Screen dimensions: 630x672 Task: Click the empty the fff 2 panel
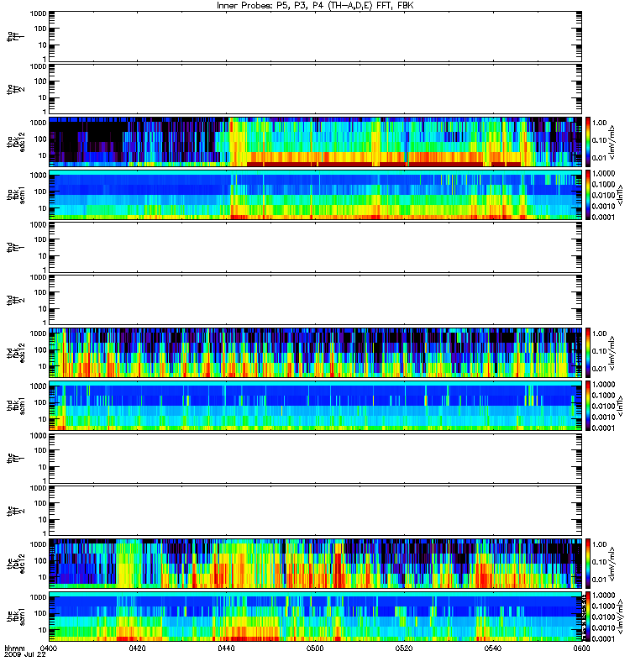pos(316,511)
